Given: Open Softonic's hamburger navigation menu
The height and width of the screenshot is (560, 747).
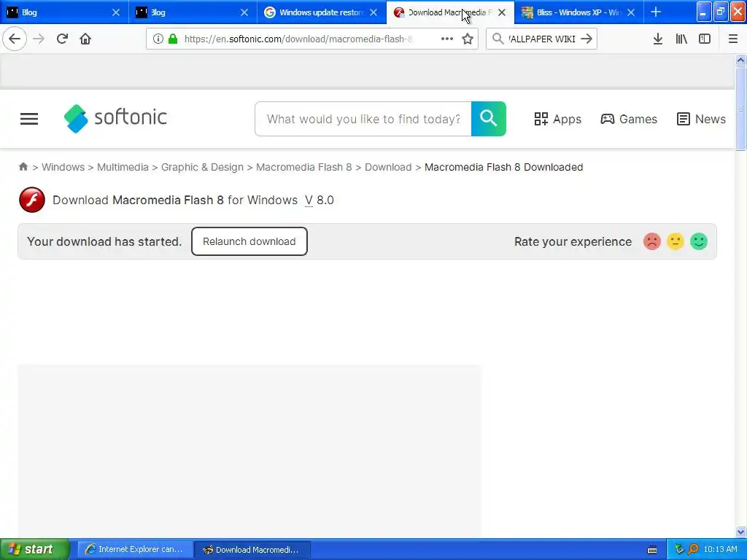Looking at the screenshot, I should pos(29,119).
